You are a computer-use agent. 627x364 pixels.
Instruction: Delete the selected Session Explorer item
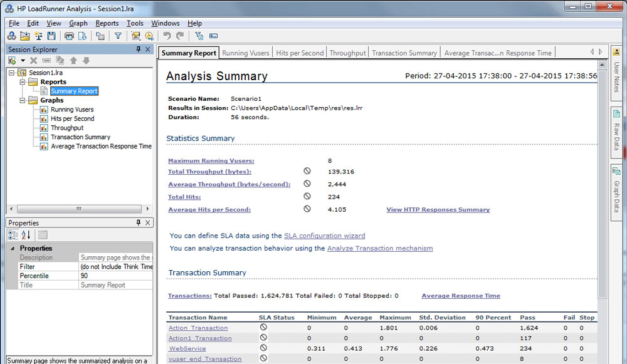[34, 61]
